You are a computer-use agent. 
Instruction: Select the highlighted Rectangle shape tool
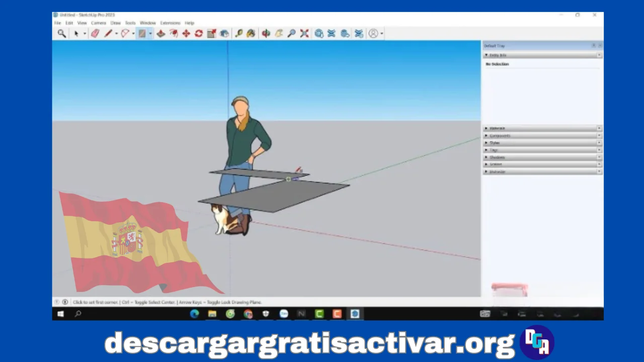(142, 34)
